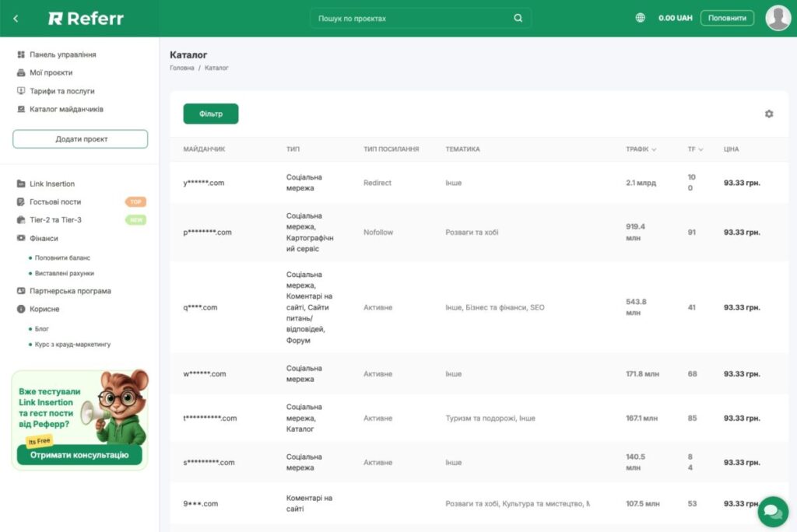
Task: Open the language globe icon
Action: [x=640, y=18]
